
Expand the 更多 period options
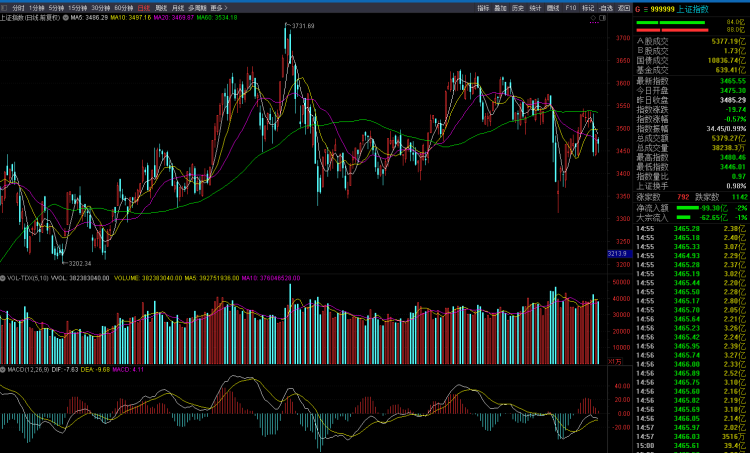coord(219,8)
